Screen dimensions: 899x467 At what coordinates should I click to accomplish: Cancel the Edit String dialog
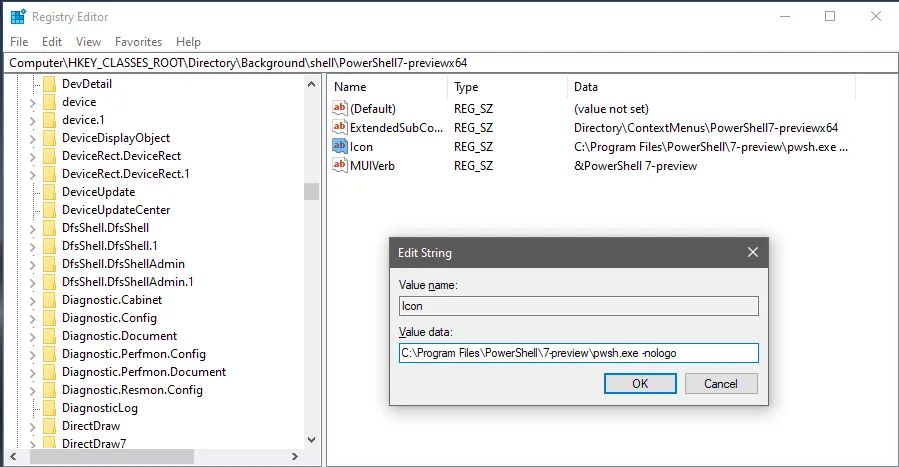[720, 383]
